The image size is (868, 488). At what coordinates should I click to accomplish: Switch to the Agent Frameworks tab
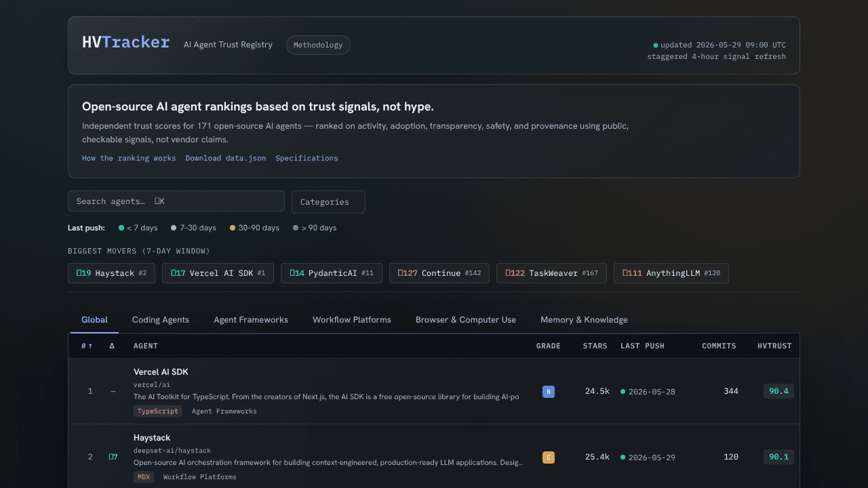[x=251, y=320]
